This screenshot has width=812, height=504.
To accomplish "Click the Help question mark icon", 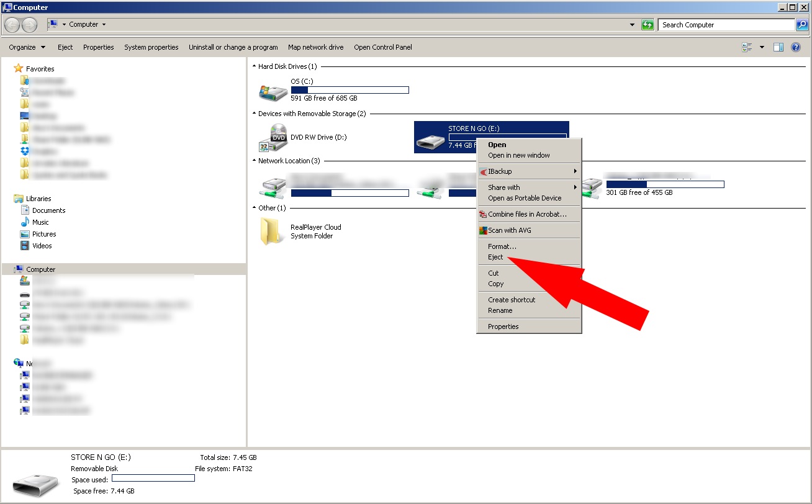I will click(796, 47).
